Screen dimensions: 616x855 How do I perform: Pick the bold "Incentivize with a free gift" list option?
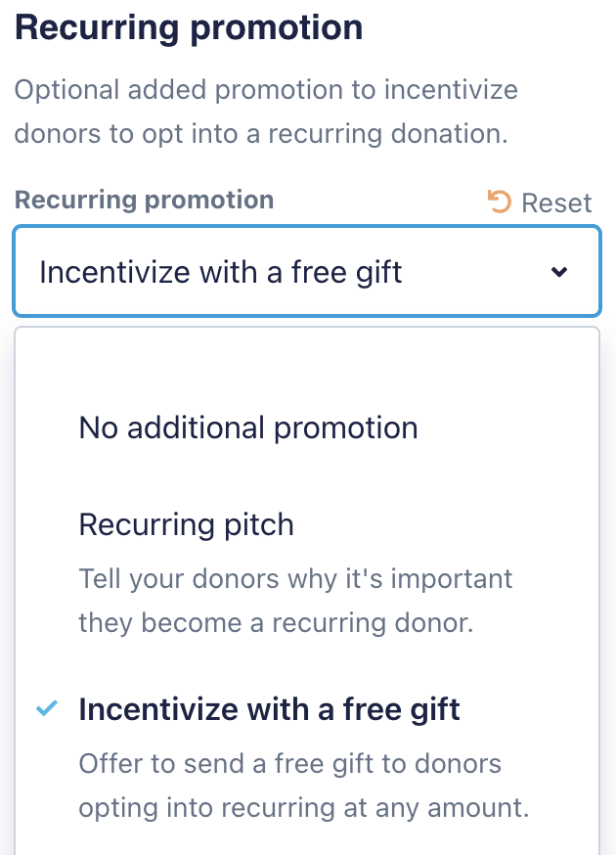coord(269,709)
